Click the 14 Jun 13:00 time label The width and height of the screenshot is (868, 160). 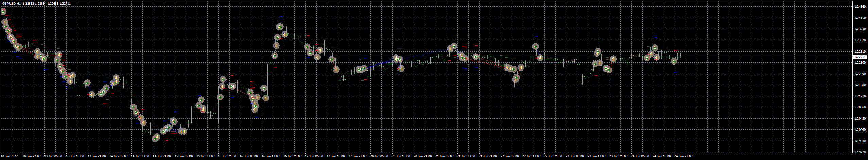click(140, 157)
